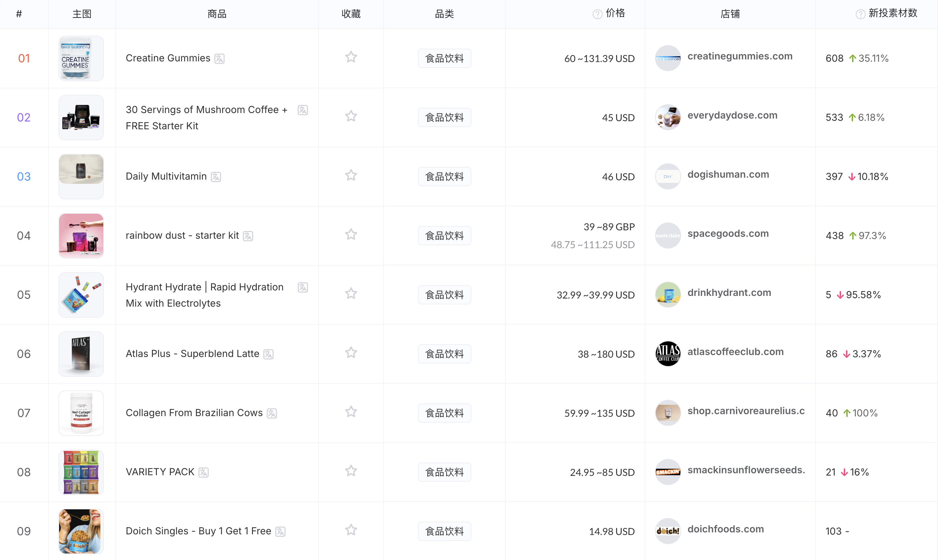Click translate icon next to Daily Multivitamin
This screenshot has width=938, height=560.
tap(216, 177)
